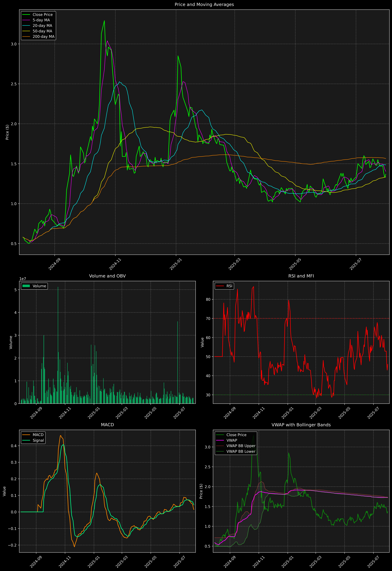Select the "RSI" legend label
This screenshot has width=392, height=571.
click(229, 286)
